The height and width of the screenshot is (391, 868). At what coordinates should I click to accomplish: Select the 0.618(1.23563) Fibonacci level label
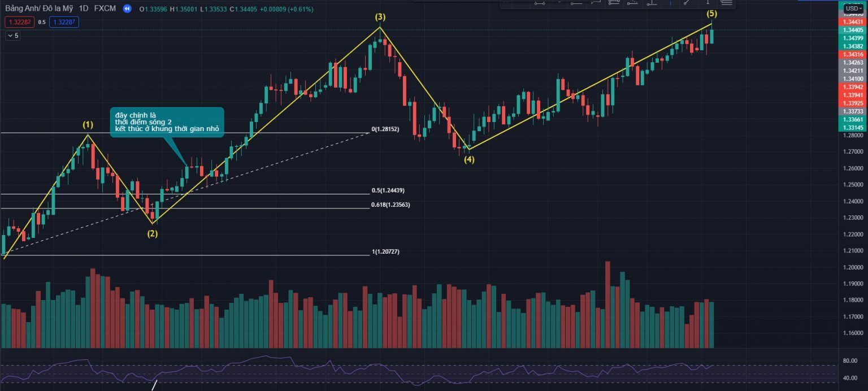[390, 205]
